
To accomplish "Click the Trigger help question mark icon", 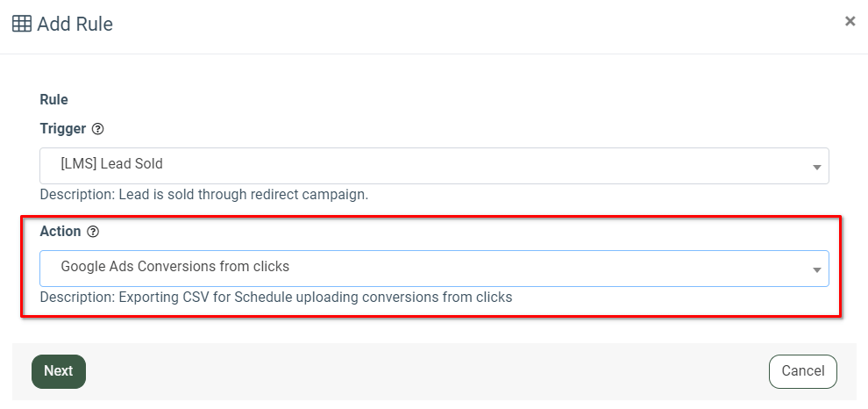I will [98, 129].
